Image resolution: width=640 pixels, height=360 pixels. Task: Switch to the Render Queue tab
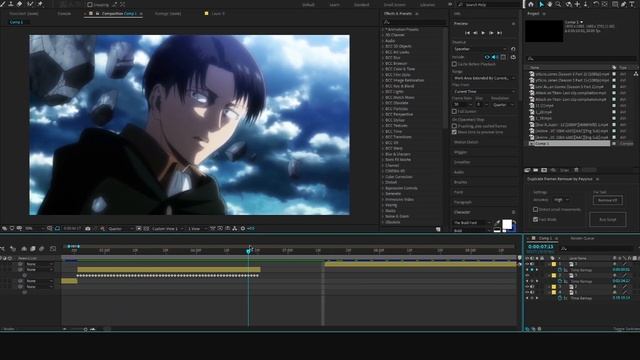[582, 238]
